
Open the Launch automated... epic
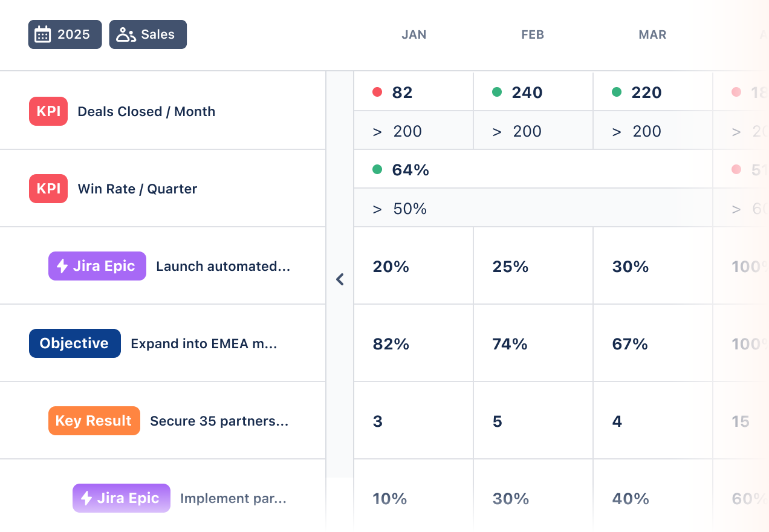[223, 266]
